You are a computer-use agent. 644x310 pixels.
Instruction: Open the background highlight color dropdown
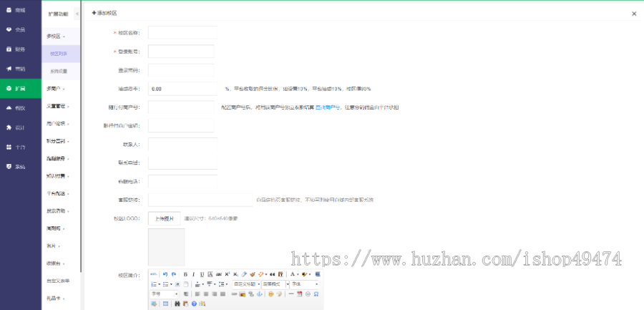[310, 274]
